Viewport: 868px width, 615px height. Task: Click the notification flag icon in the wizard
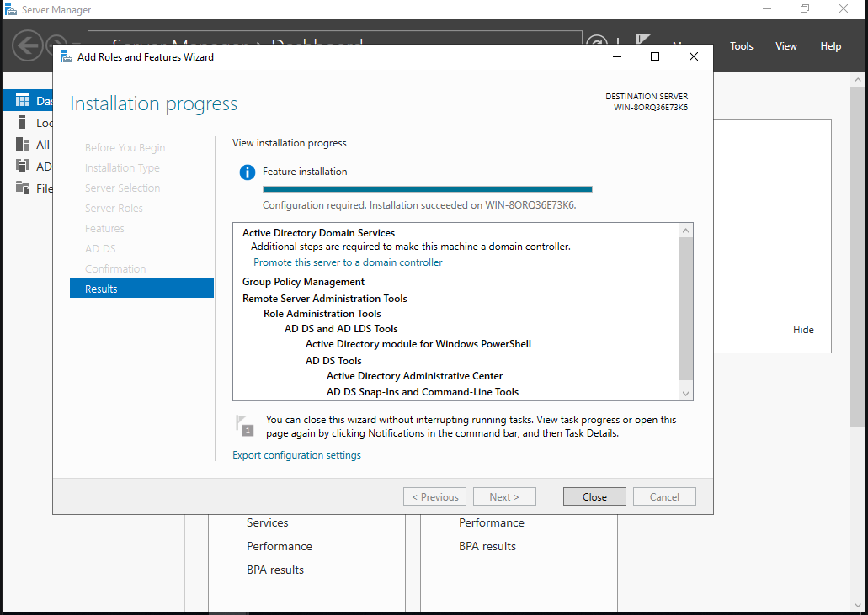coord(245,426)
